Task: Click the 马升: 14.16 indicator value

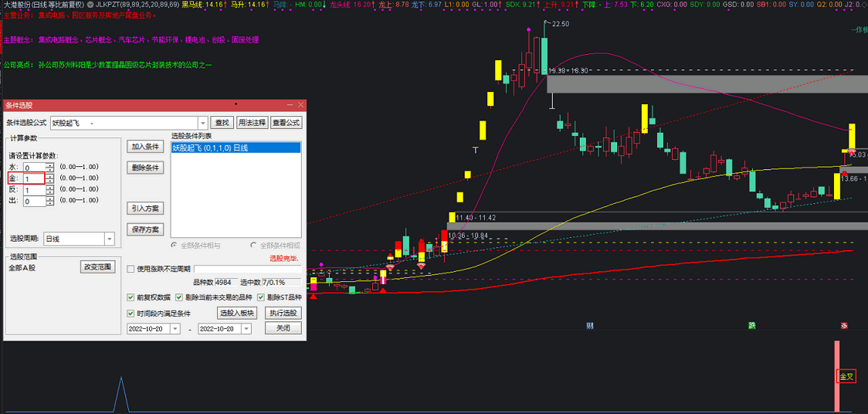Action: pos(249,4)
